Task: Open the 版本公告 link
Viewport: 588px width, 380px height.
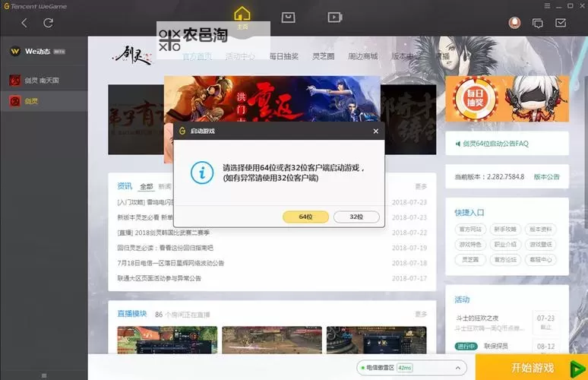Action: (x=546, y=176)
